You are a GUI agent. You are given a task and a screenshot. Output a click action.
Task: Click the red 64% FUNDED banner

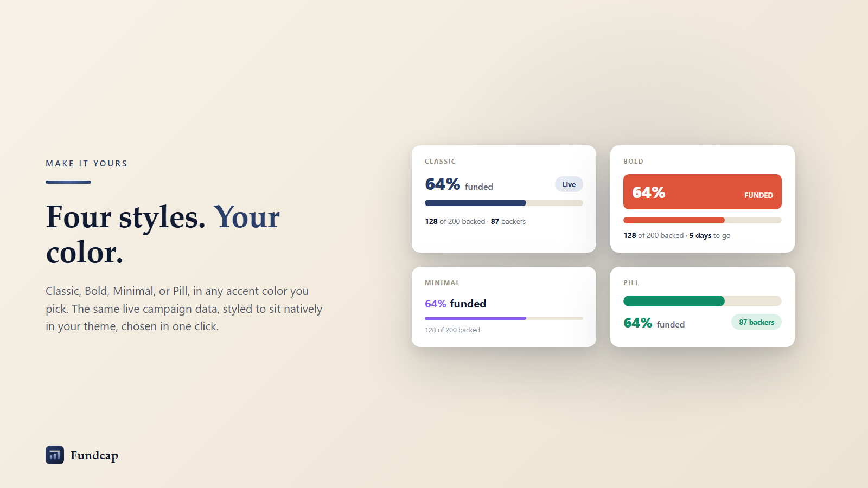tap(703, 191)
